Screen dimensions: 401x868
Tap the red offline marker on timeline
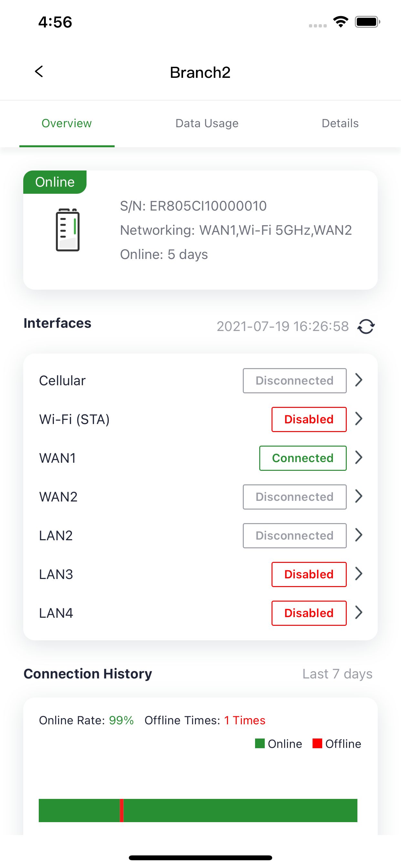[x=122, y=810]
